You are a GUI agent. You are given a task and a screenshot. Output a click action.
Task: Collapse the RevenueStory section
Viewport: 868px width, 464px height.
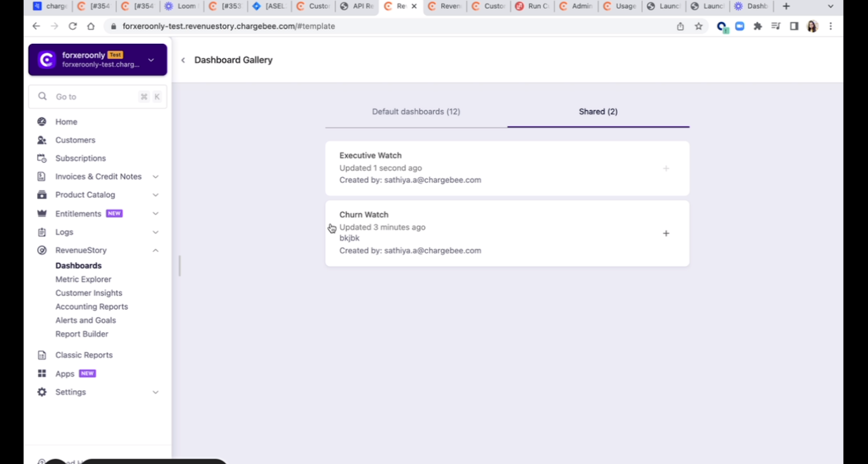(x=155, y=250)
